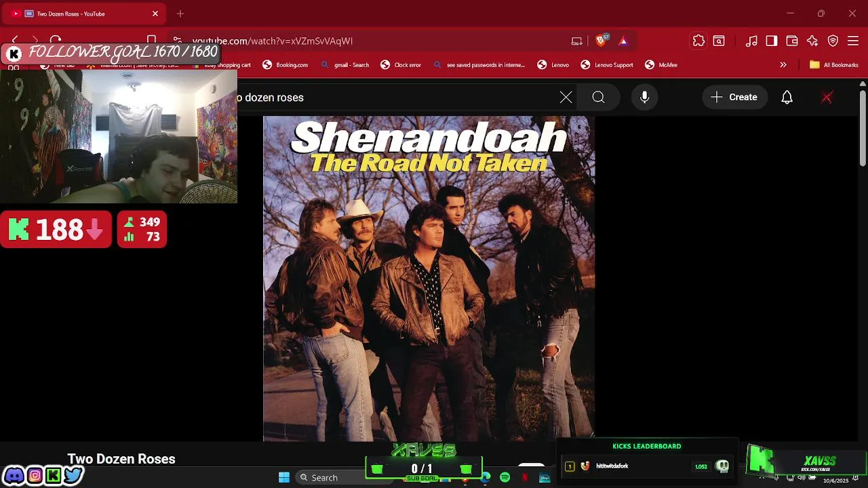The image size is (868, 488).
Task: Click the YouTube search magnifier button
Action: [598, 98]
